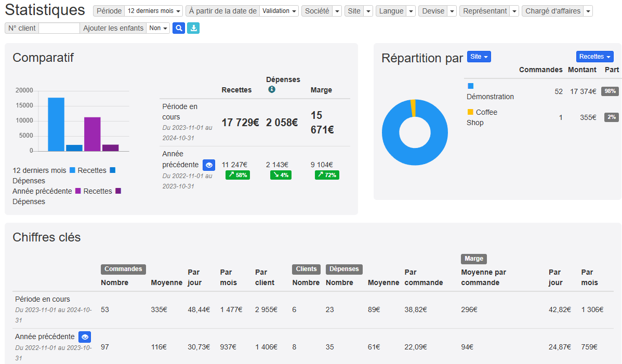Click the 2% part badge for Coffee Shop
The height and width of the screenshot is (364, 622).
point(611,117)
